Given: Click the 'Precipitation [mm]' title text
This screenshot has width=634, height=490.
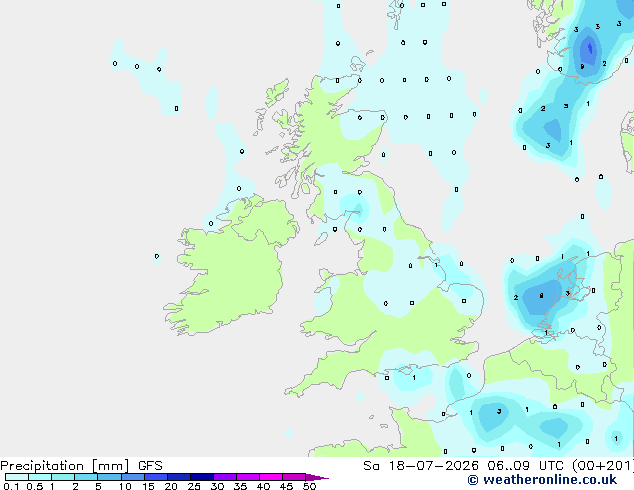Looking at the screenshot, I should pyautogui.click(x=65, y=466).
